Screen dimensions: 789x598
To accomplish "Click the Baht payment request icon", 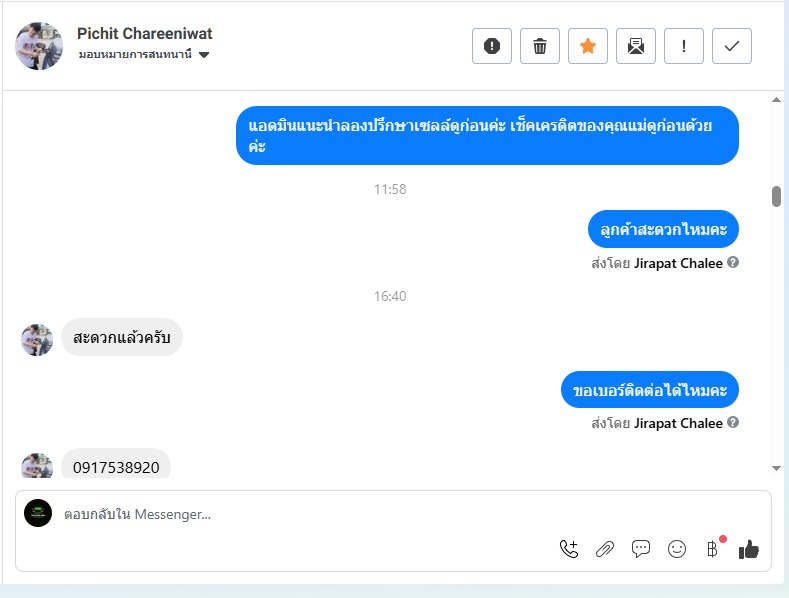I will (x=713, y=549).
